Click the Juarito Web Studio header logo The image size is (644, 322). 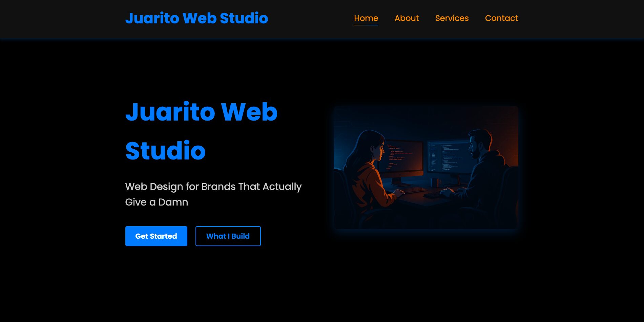pyautogui.click(x=196, y=18)
